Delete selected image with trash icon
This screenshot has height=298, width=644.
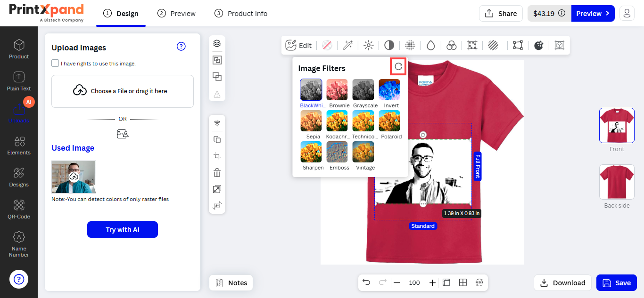(x=217, y=173)
